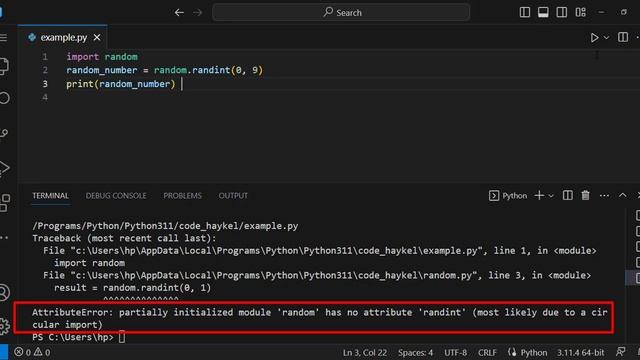640x360 pixels.
Task: Change file encoding UTF-8
Action: [x=456, y=352]
